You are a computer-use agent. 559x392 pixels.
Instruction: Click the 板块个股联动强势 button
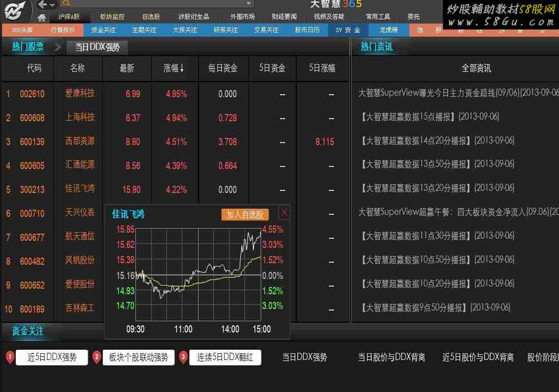click(x=138, y=357)
